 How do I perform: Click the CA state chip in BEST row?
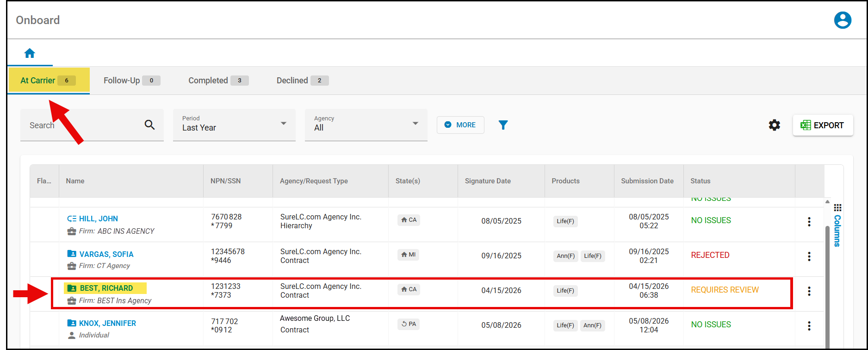(409, 289)
